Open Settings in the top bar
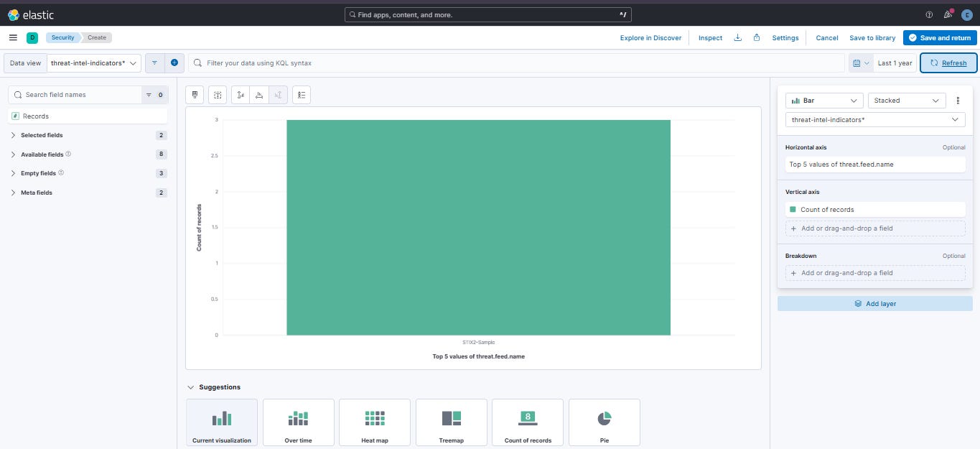 pos(785,37)
